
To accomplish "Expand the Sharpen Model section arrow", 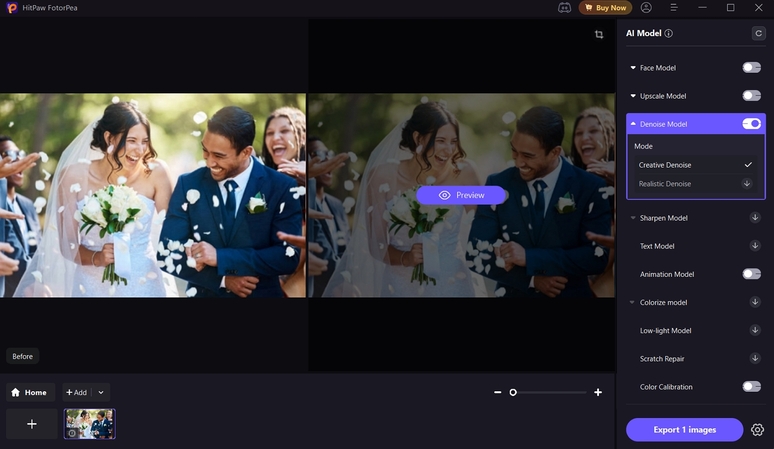I will [633, 218].
